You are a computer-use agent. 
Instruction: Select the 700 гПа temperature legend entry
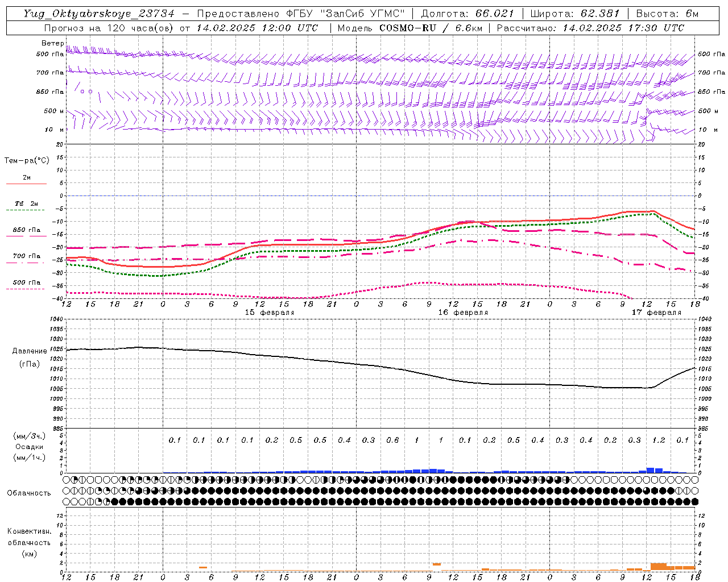27,256
